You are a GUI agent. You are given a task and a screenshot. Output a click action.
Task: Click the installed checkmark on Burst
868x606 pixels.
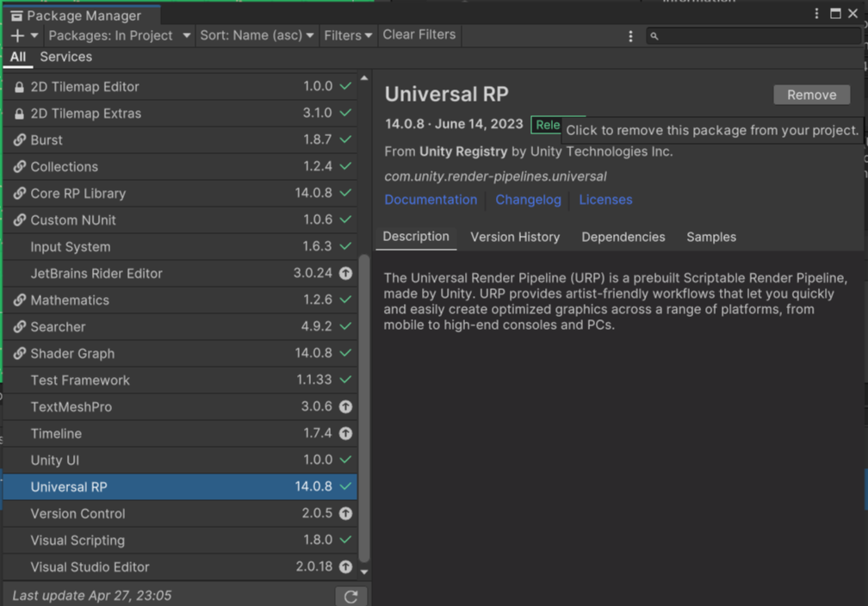coord(345,139)
